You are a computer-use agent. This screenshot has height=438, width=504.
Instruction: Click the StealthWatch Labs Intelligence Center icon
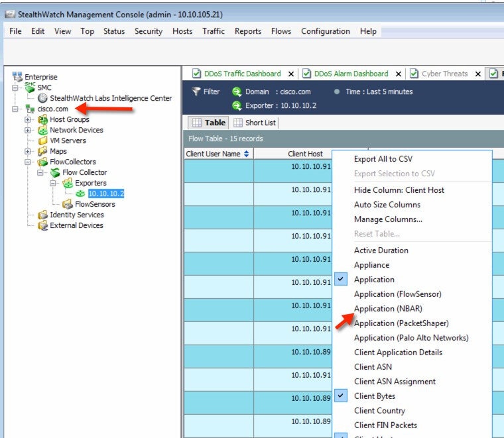tap(42, 98)
